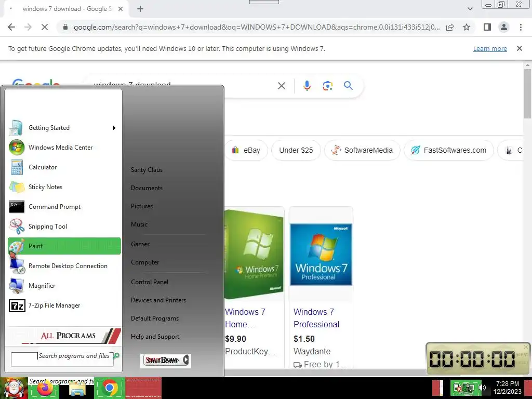Click the Paint palette icon
This screenshot has height=399, width=532.
point(17,246)
